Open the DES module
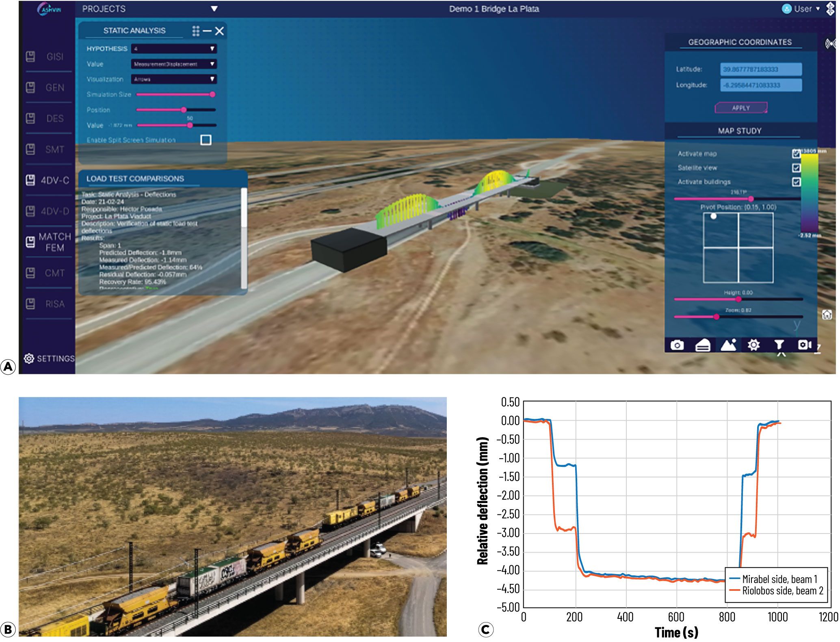This screenshot has width=840, height=642. tap(55, 119)
